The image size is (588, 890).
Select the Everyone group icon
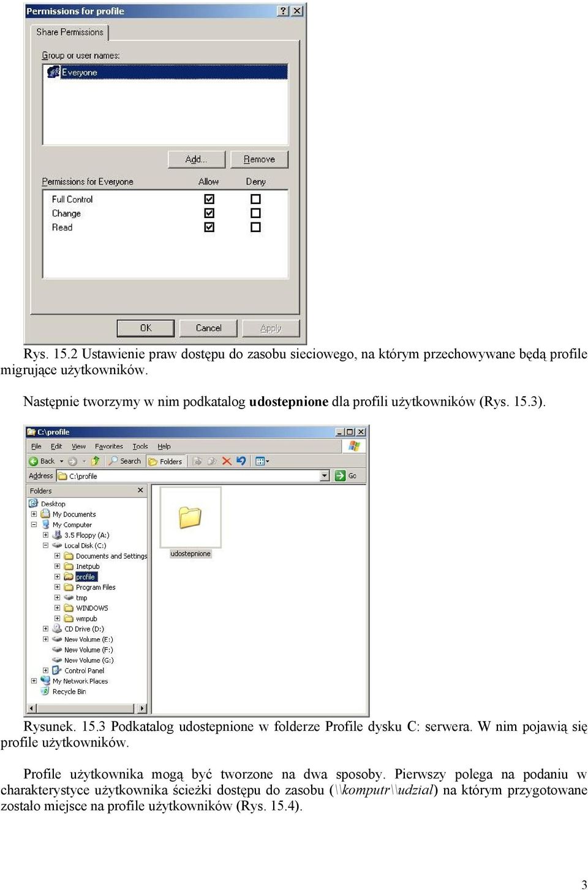coord(54,72)
